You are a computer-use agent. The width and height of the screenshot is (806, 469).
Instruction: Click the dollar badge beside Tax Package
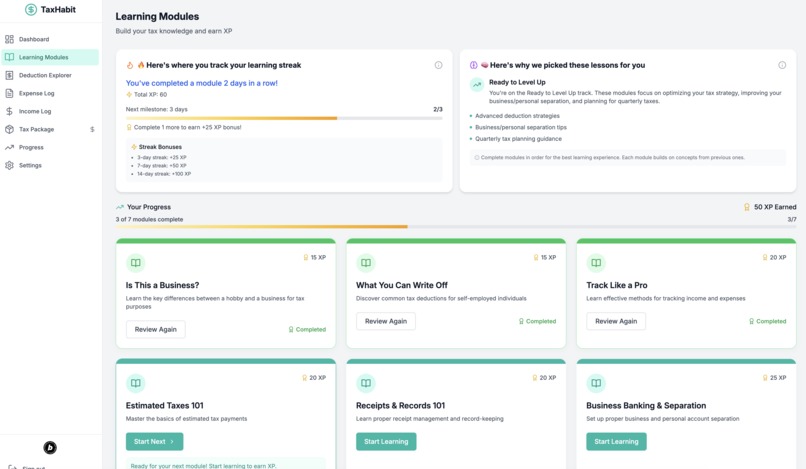(92, 130)
